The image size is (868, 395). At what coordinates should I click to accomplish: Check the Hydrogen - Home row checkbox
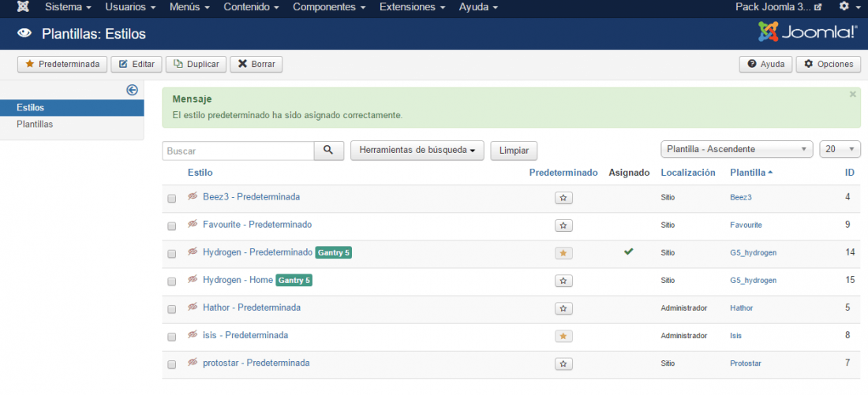pyautogui.click(x=171, y=281)
